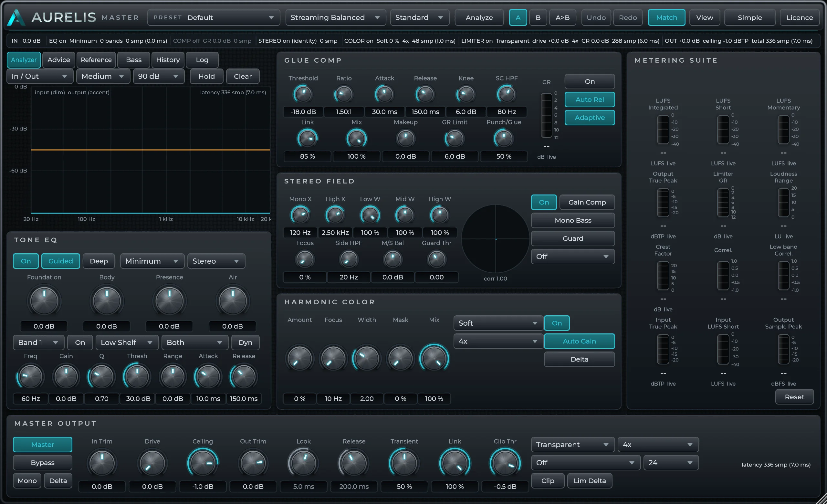The image size is (827, 504).
Task: Open the 90 dB range dropdown
Action: pos(158,76)
